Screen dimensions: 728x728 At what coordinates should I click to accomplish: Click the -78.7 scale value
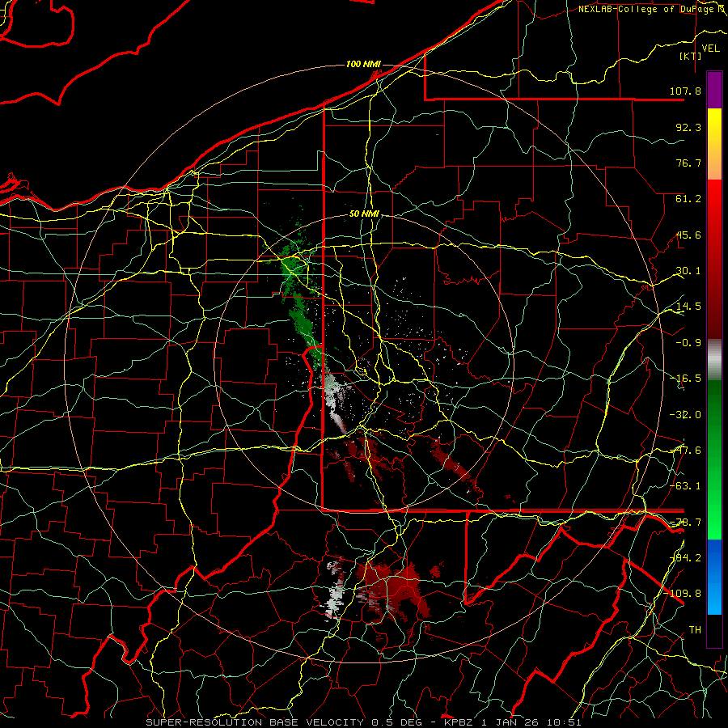685,523
